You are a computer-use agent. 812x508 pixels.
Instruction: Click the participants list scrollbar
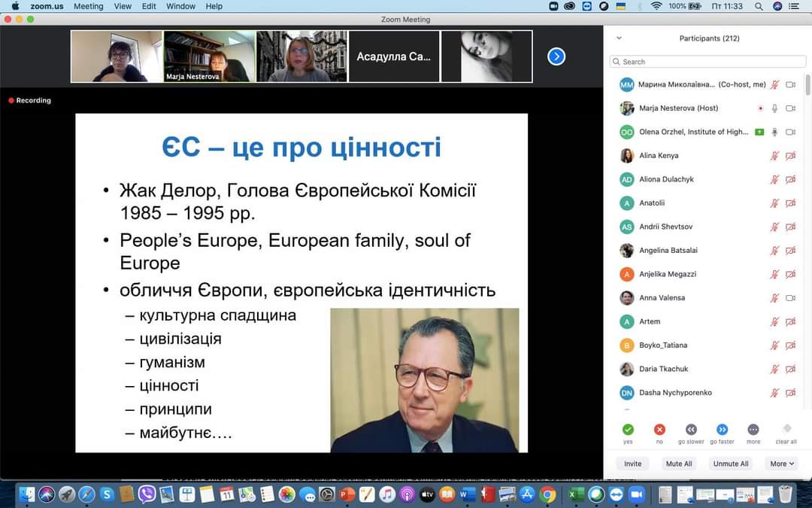tap(807, 94)
